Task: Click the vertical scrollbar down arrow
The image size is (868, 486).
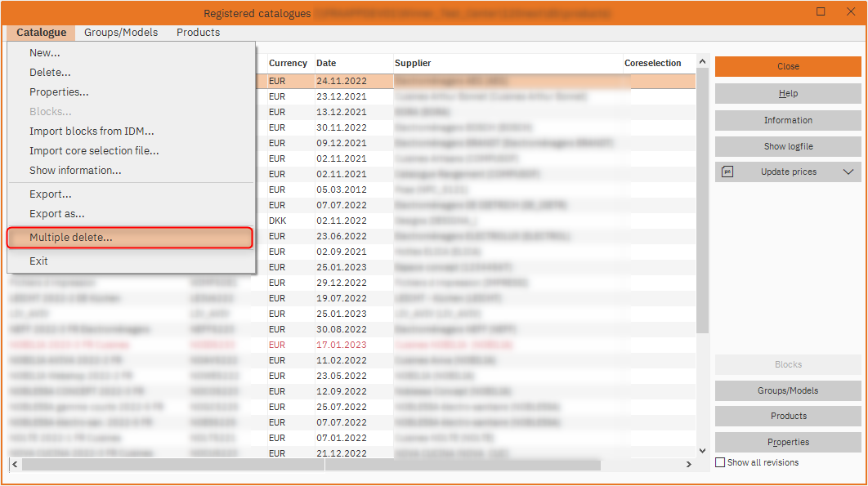Action: [702, 451]
